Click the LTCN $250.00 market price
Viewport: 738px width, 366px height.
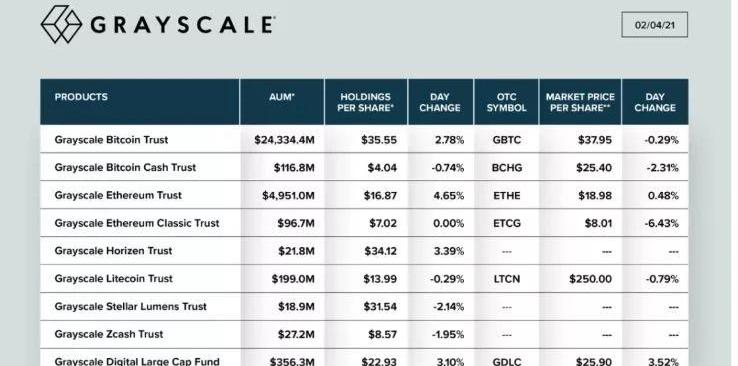pos(591,279)
